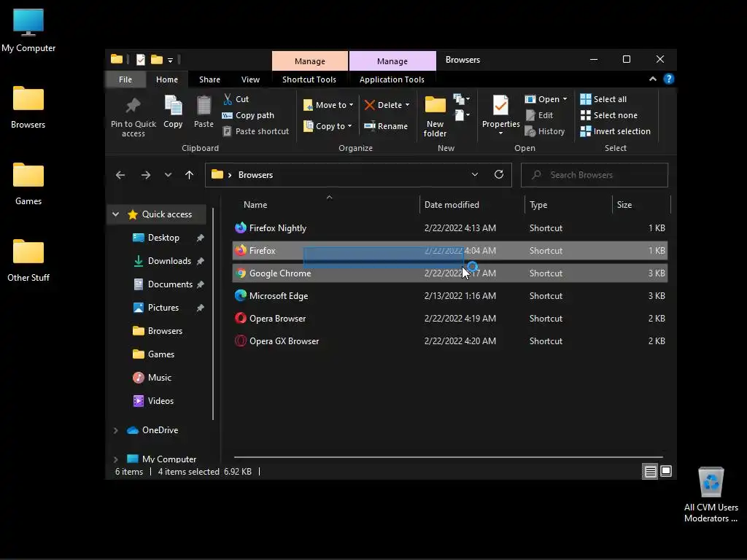Viewport: 747px width, 560px height.
Task: Collapse the Quick access tree node
Action: point(115,214)
